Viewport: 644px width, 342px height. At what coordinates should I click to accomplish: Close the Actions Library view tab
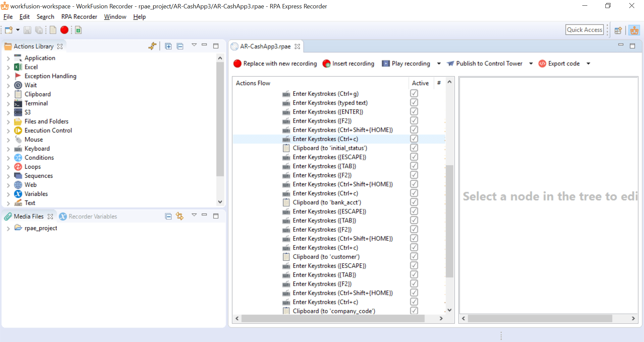(60, 46)
